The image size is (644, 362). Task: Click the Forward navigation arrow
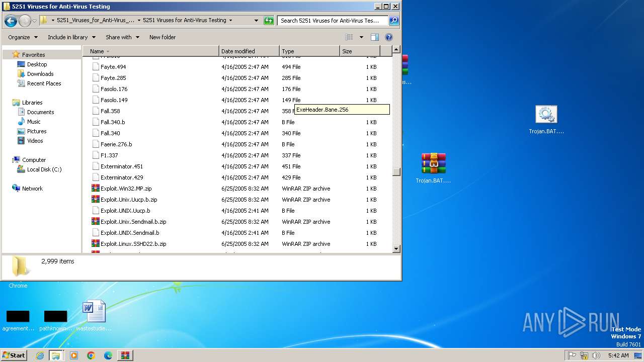tap(25, 21)
